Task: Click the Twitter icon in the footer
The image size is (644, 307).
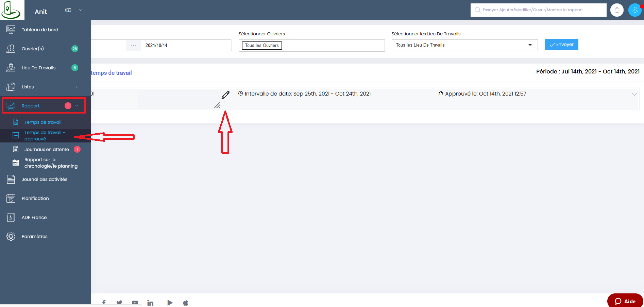Action: tap(119, 303)
